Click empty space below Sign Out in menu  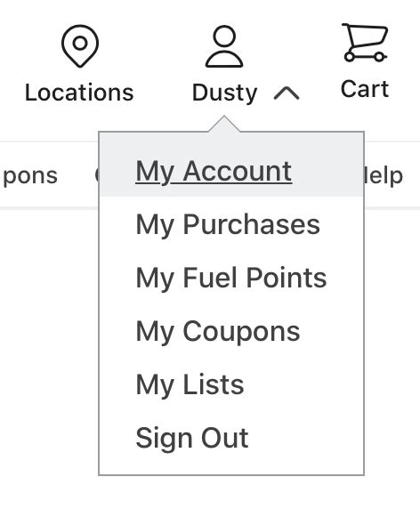(x=231, y=464)
